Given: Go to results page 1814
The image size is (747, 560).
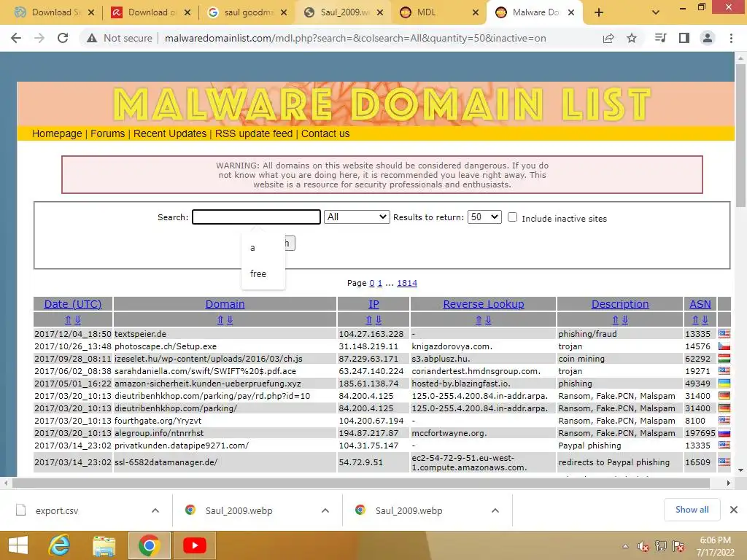Looking at the screenshot, I should coord(407,283).
